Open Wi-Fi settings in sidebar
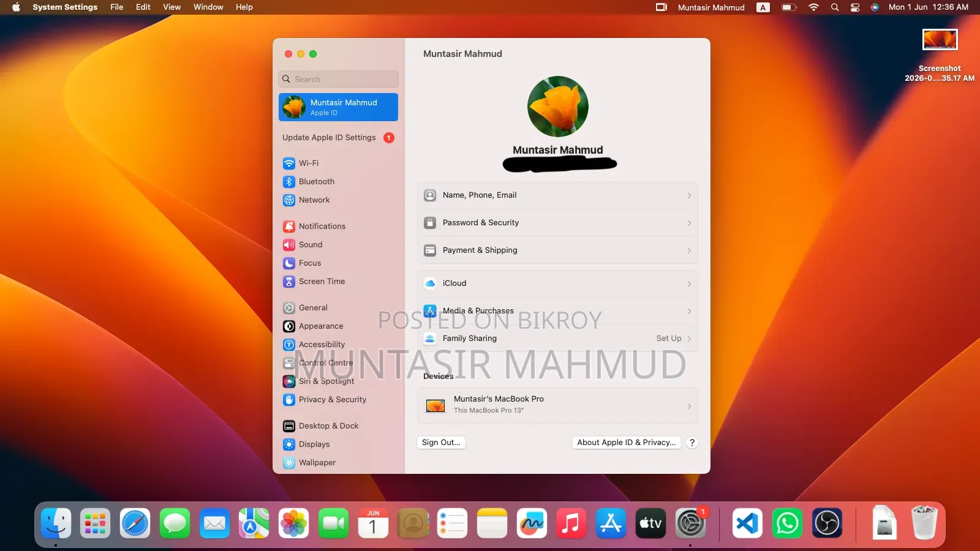 point(338,163)
